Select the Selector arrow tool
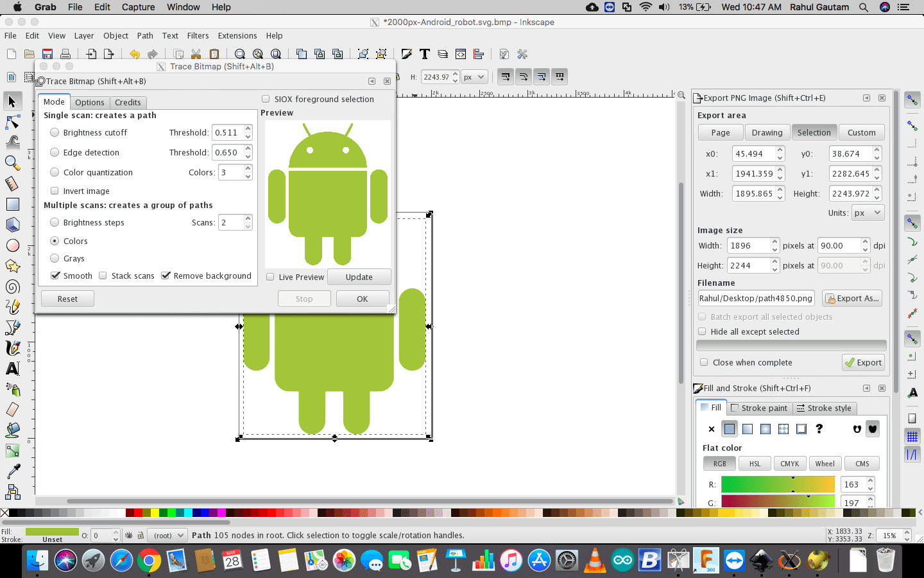Screen dimensions: 924x578 click(x=12, y=101)
